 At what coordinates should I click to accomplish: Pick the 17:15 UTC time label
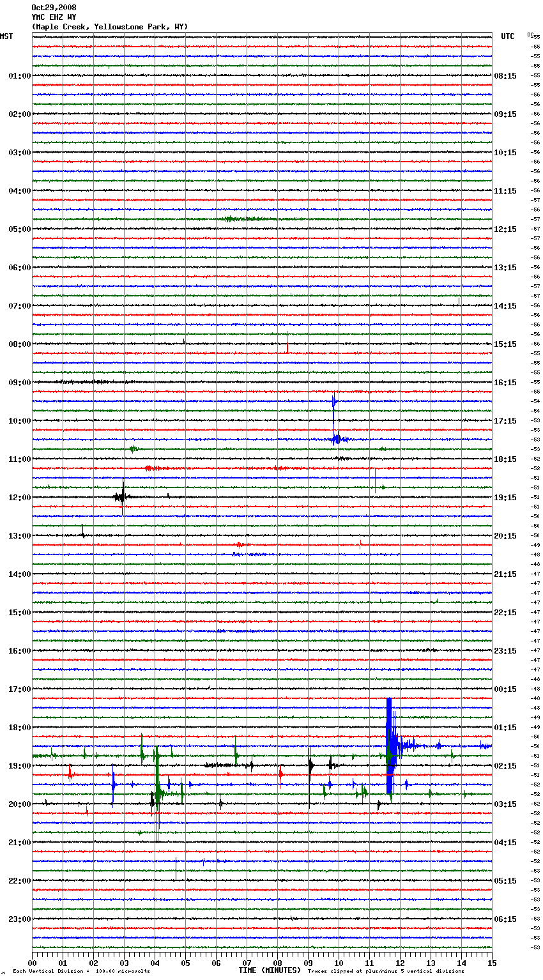coord(505,421)
